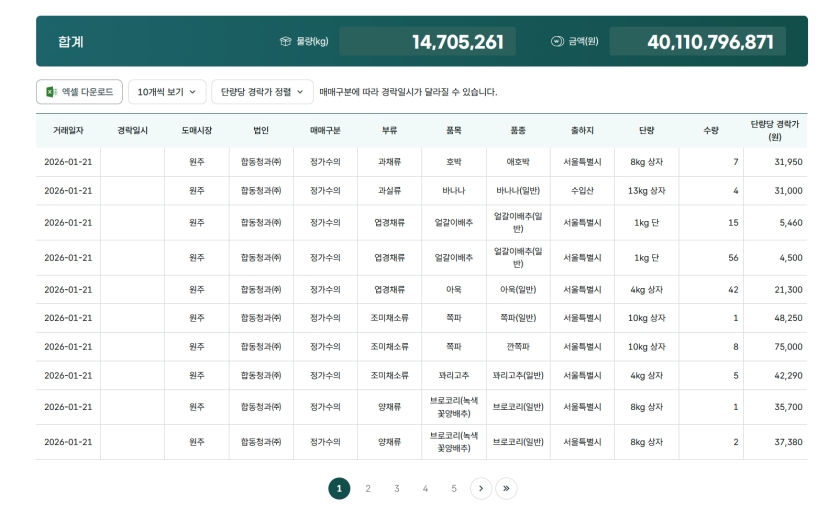Click the 경락일시 column header
Viewport: 840px width, 510px height.
132,130
